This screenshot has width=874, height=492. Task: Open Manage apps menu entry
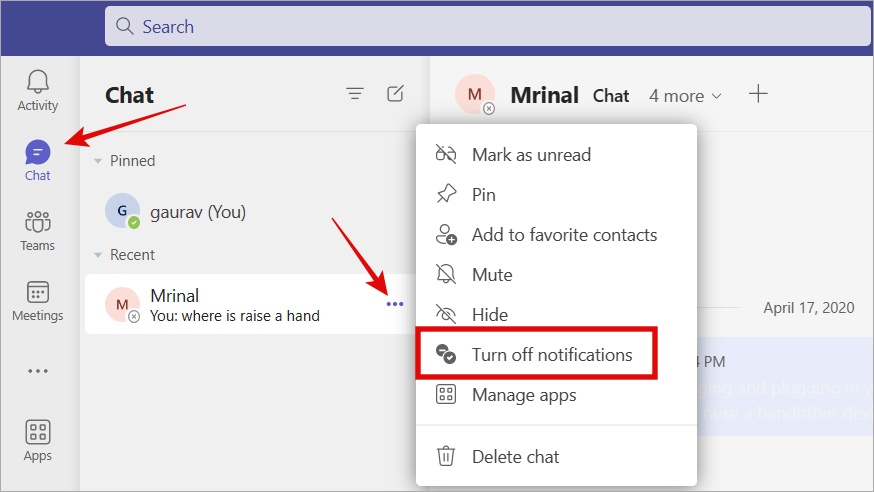(556, 394)
